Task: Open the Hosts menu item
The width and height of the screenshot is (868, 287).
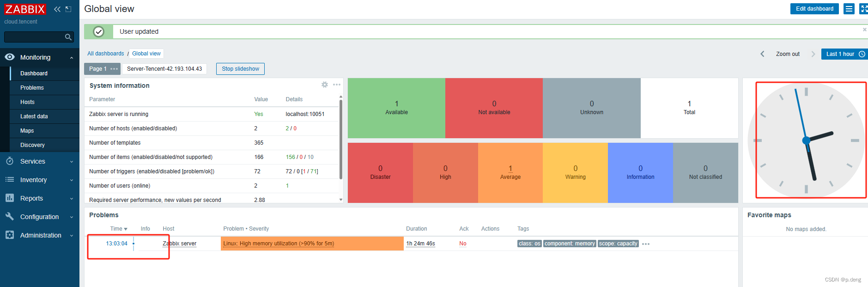Action: pyautogui.click(x=27, y=102)
